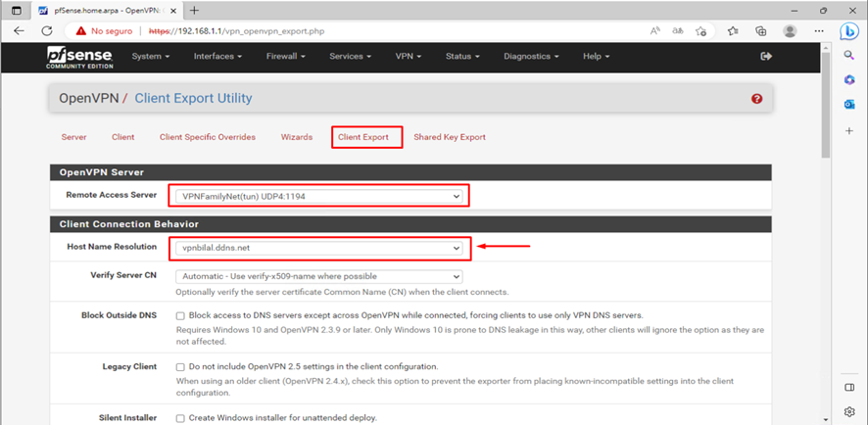Open the Diagnostics menu
The image size is (868, 425).
531,57
